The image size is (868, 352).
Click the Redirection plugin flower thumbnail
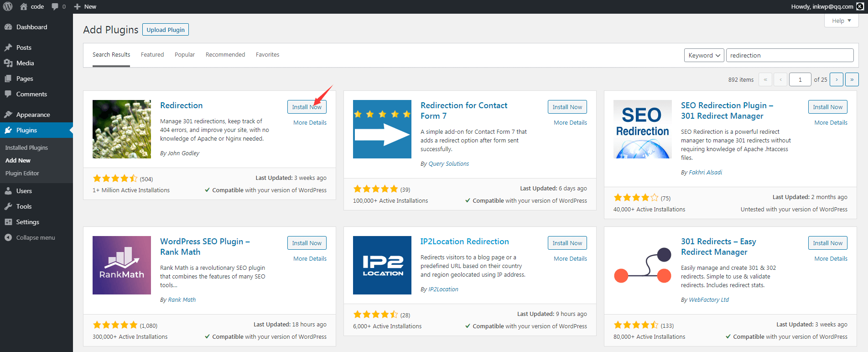tap(122, 129)
